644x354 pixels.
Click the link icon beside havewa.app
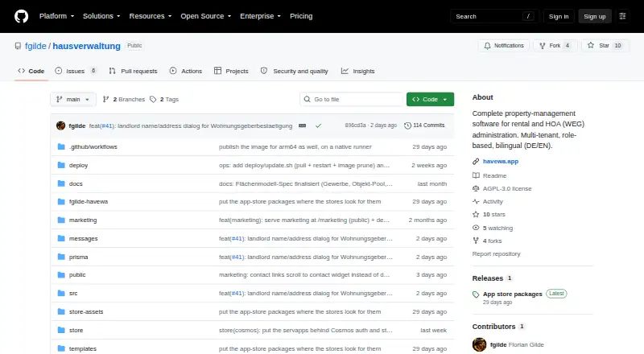point(476,162)
